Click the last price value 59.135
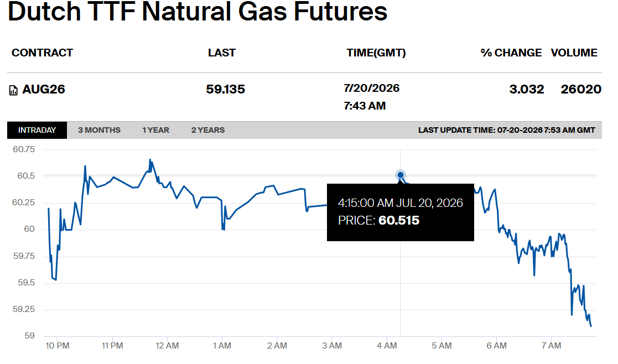This screenshot has height=364, width=618. (x=225, y=90)
